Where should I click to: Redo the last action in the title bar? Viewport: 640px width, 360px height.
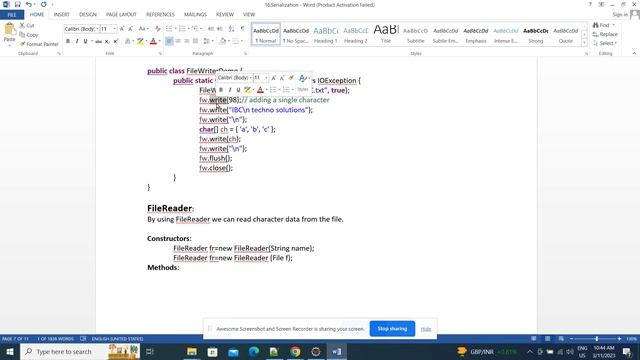pos(43,4)
